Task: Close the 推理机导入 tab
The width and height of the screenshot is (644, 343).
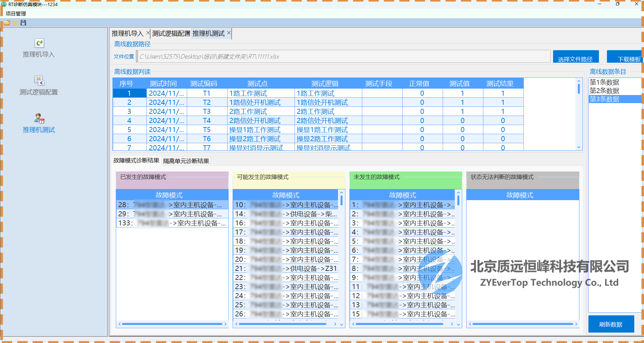Action: [x=148, y=33]
